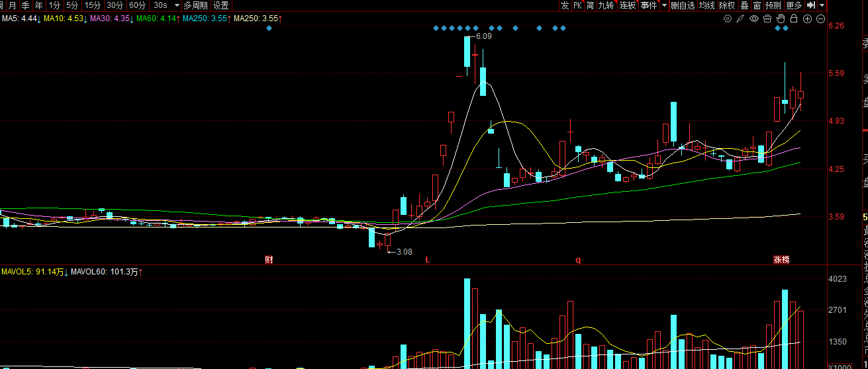This screenshot has width=868, height=369.
Task: Click the jump-to-end arrow icon
Action: point(811,5)
